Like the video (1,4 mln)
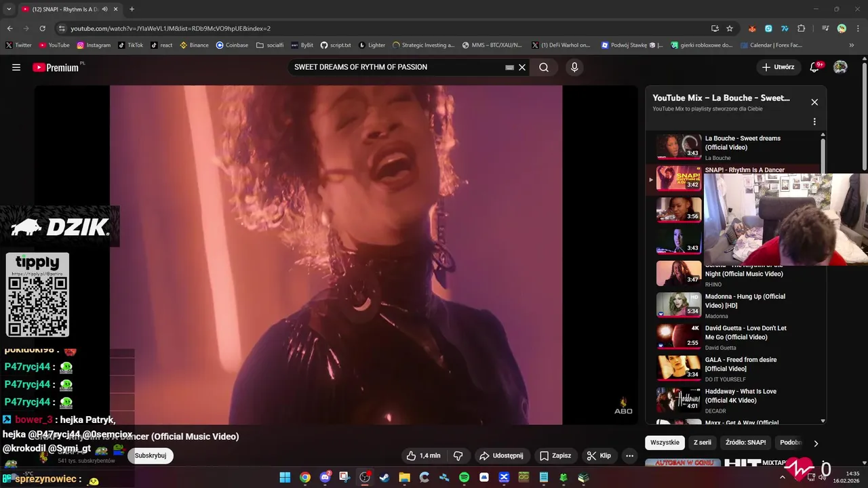The width and height of the screenshot is (868, 488). point(423,455)
